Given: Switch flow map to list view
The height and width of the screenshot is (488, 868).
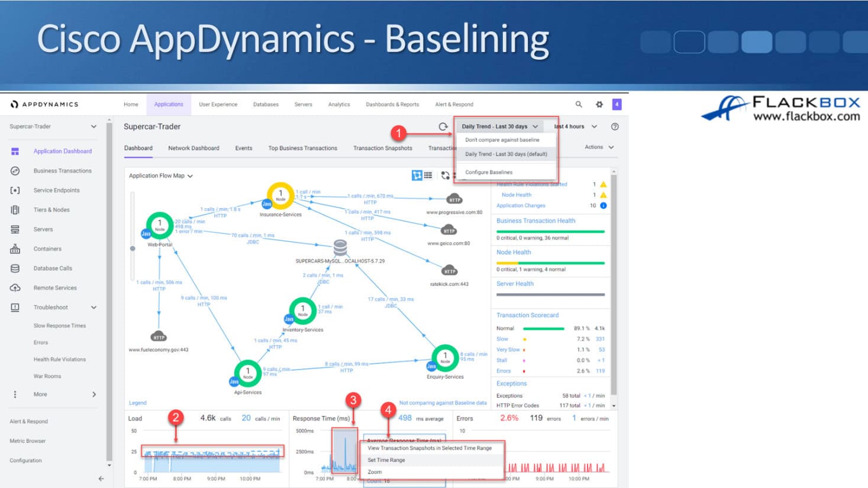Looking at the screenshot, I should (x=428, y=175).
